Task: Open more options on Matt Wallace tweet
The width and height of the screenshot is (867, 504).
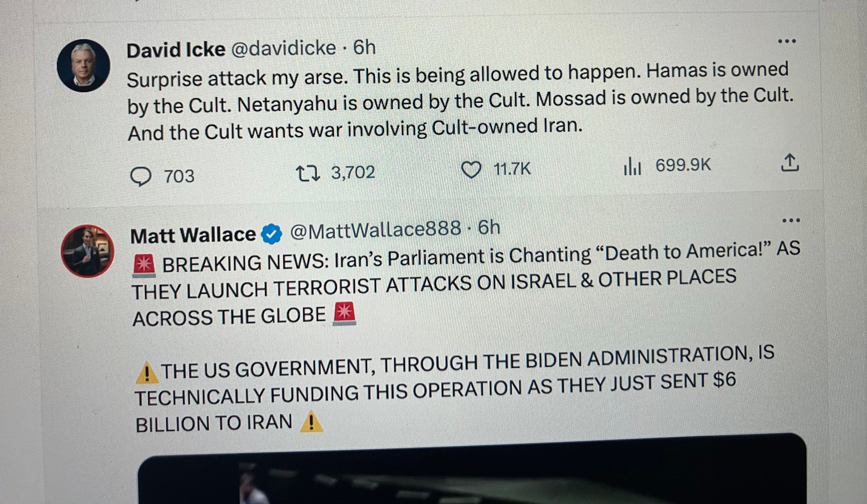Action: click(x=791, y=220)
